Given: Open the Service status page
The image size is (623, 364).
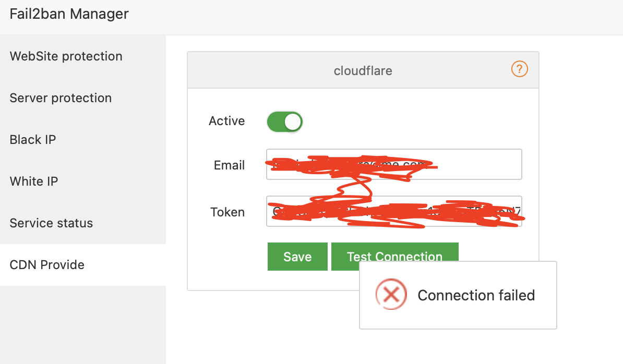Looking at the screenshot, I should point(51,223).
